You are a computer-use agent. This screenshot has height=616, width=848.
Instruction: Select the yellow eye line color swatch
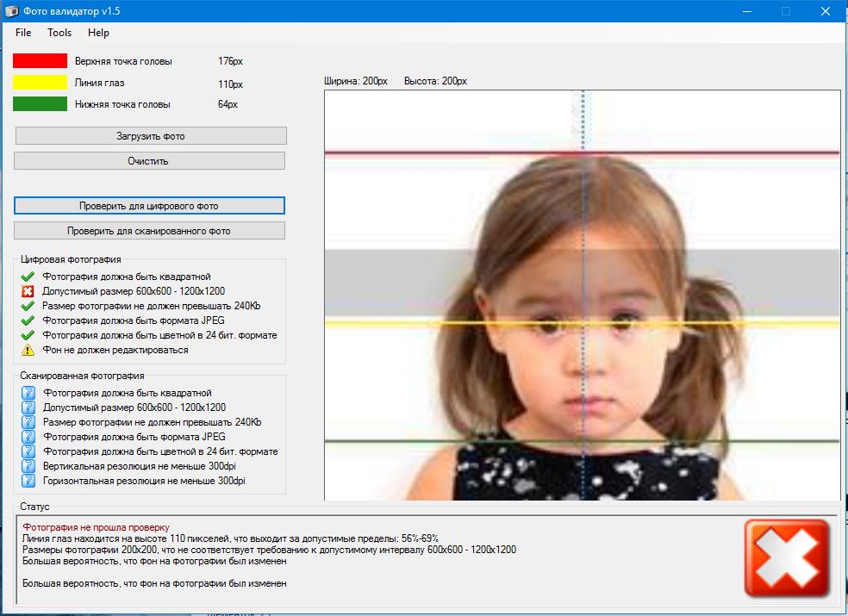[40, 82]
